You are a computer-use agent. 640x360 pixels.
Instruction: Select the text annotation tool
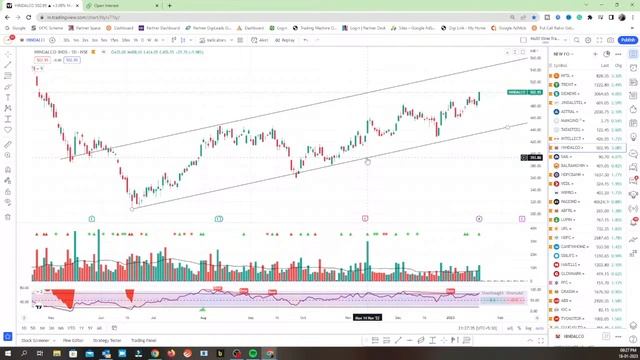pos(8,98)
